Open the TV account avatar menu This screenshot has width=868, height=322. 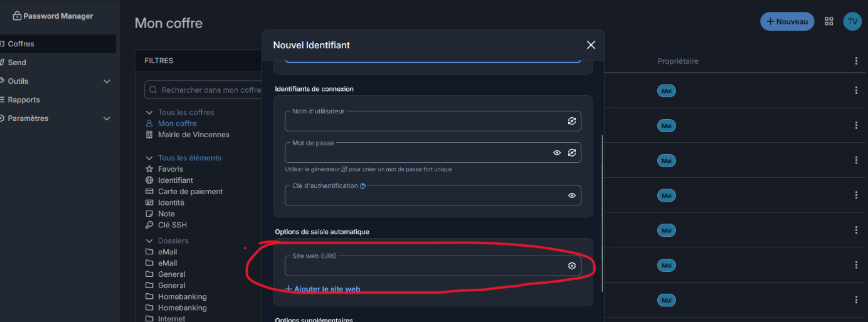coord(852,21)
